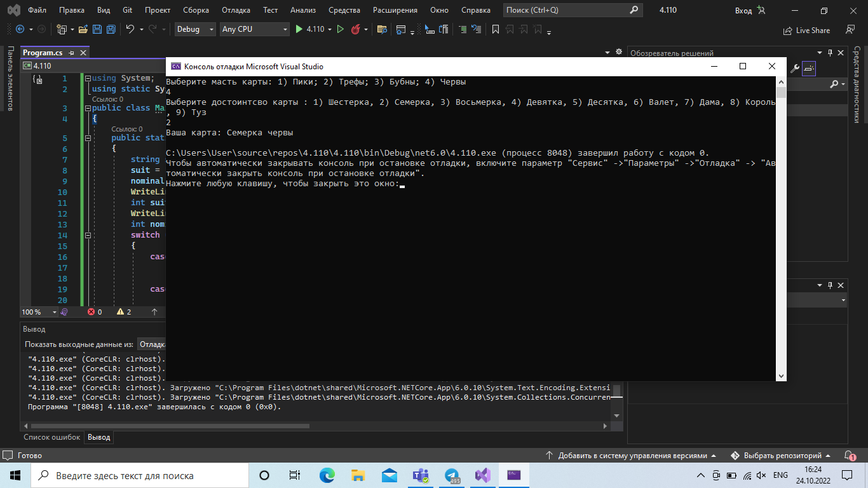Toggle auto-hide pin on Обозреватель решений panel
This screenshot has width=868, height=488.
[x=830, y=52]
